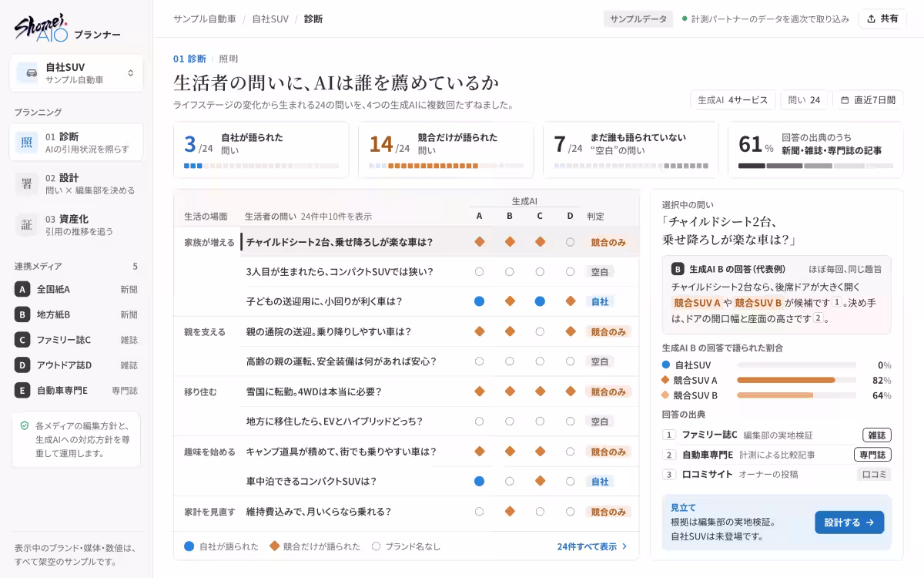The width and height of the screenshot is (924, 578).
Task: Click the 14/24 競合だけが語られた card
Action: [x=446, y=150]
